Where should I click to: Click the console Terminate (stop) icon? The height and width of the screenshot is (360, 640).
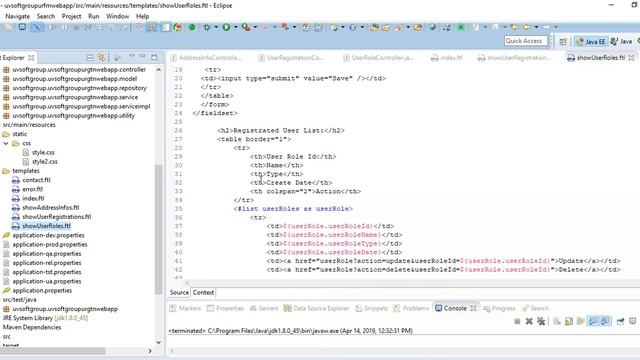(x=517, y=322)
